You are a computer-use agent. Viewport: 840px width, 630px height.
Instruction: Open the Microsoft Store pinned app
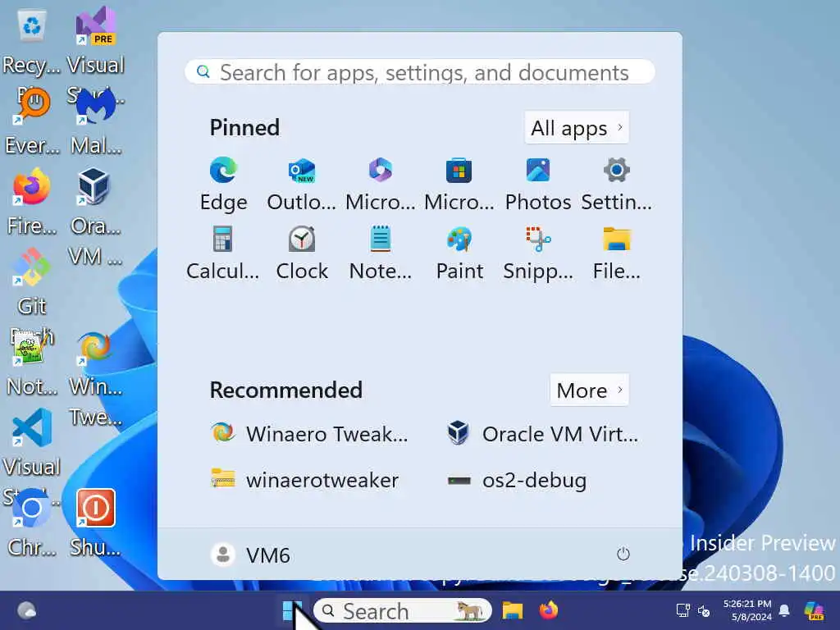coord(459,184)
